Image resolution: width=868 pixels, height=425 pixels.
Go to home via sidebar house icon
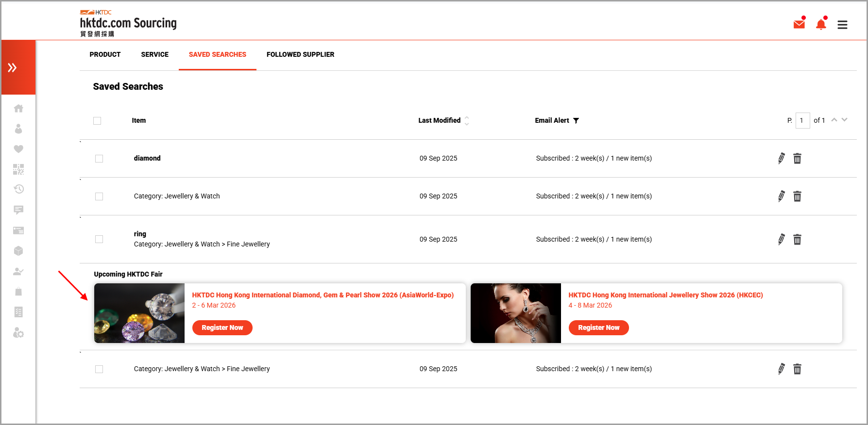click(18, 108)
